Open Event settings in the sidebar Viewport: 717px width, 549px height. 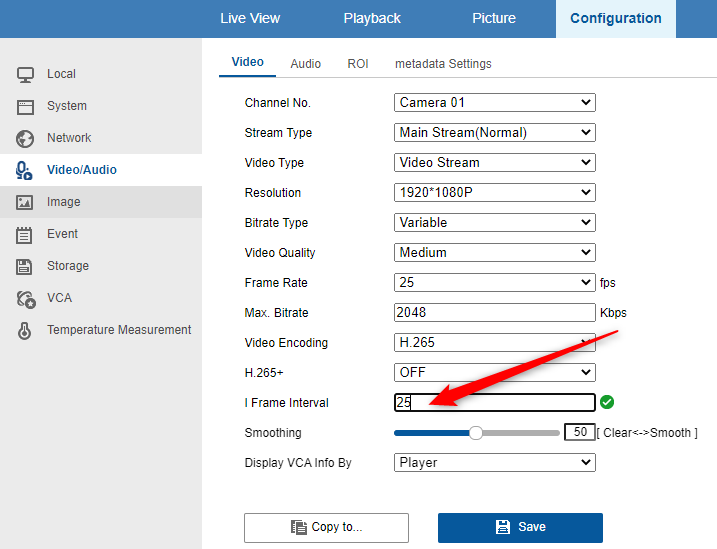(101, 234)
